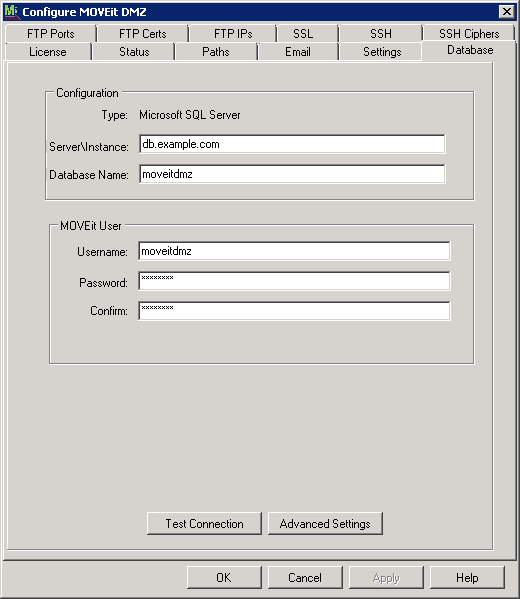520x599 pixels.
Task: Click the "Username:" label
Action: (x=102, y=252)
